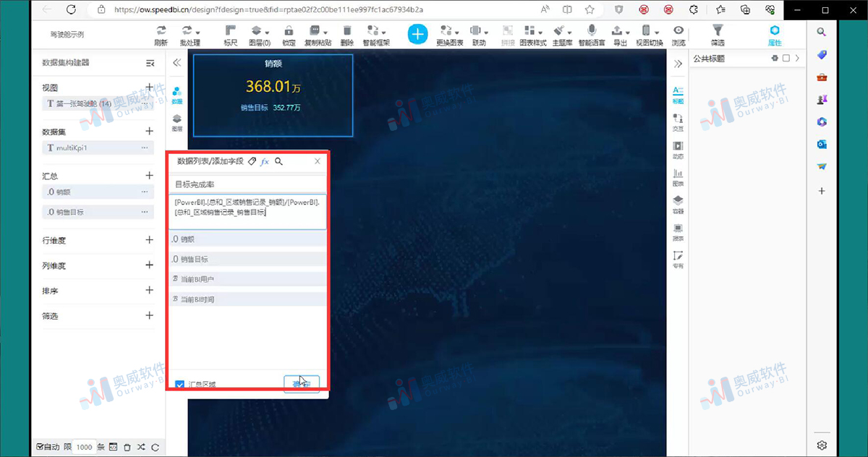Image resolution: width=868 pixels, height=457 pixels.
Task: Toggle the 汇总区域 checkbox
Action: pos(179,385)
